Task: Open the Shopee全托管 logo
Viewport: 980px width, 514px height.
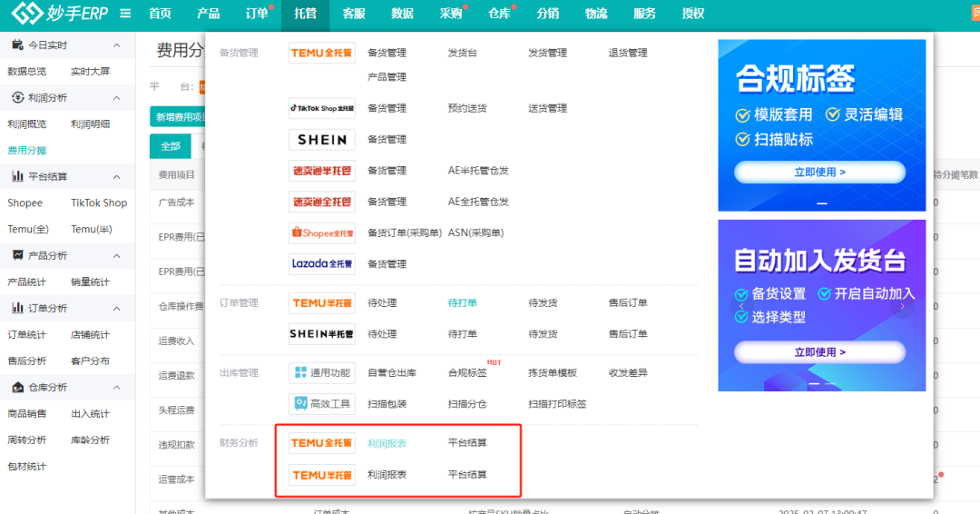Action: click(x=322, y=233)
